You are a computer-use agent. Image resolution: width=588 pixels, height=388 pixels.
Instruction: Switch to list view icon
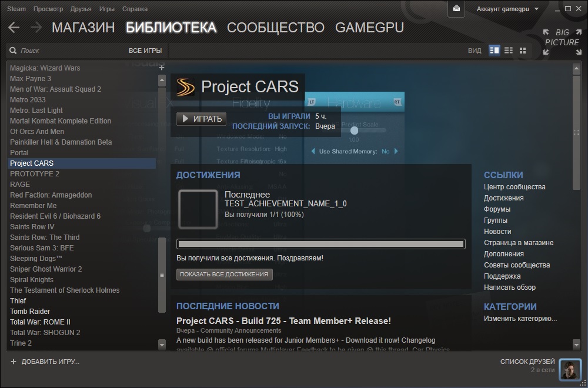pyautogui.click(x=509, y=50)
